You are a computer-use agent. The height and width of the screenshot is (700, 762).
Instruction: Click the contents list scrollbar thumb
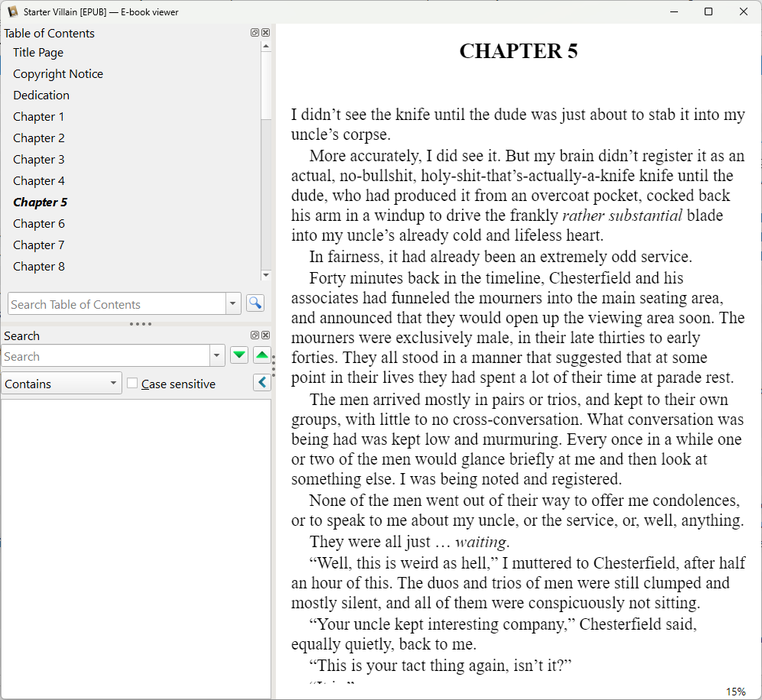pos(265,85)
